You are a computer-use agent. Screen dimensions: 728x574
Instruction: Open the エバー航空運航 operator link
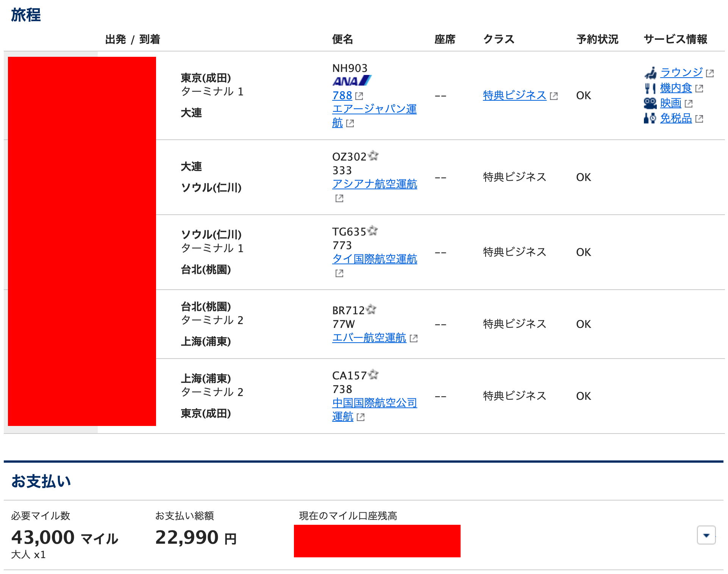[x=369, y=338]
